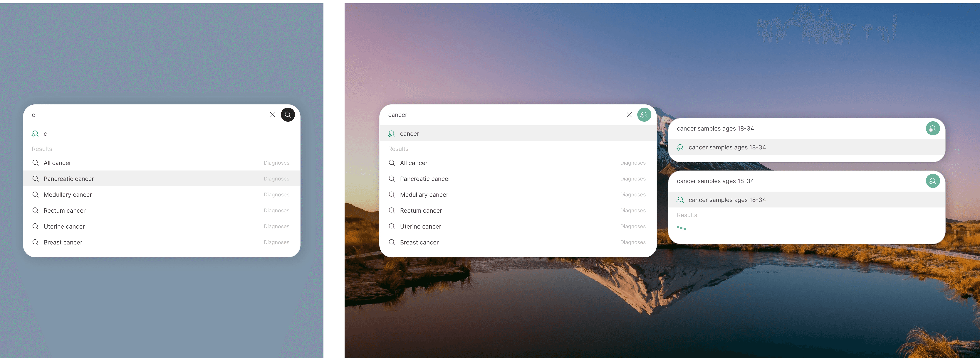Focus top-right 'cancer samples ages 18-34' input
Image resolution: width=980 pixels, height=363 pixels.
click(x=795, y=129)
